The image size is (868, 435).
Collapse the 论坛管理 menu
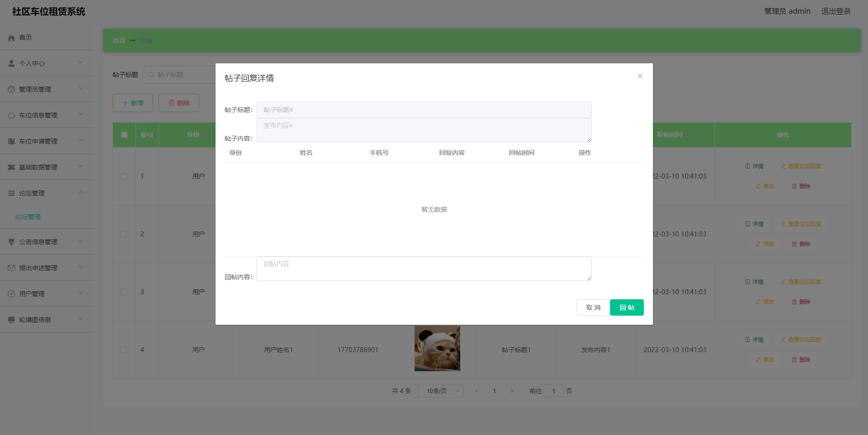coord(81,193)
